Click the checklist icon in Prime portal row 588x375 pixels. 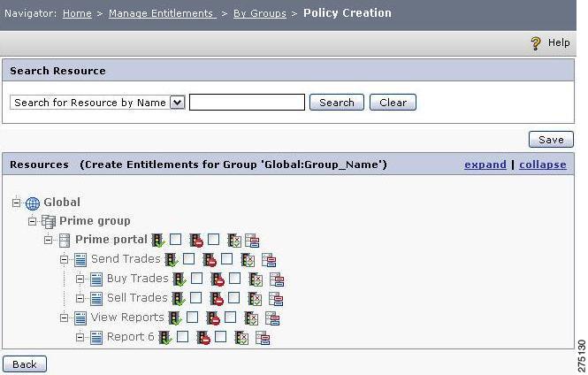[234, 241]
